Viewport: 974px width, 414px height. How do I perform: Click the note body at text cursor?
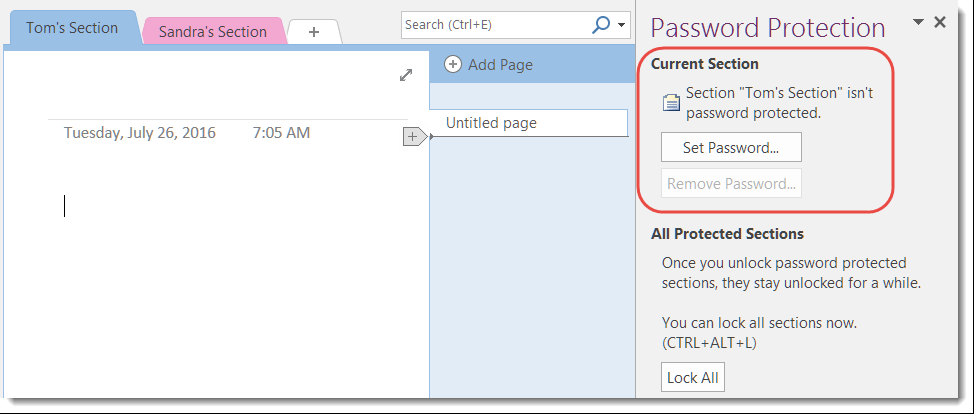(x=66, y=206)
